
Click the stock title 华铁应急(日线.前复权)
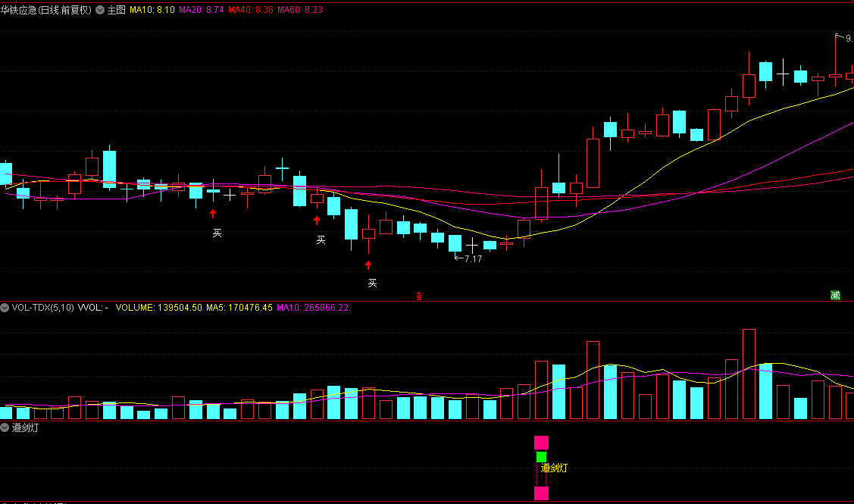point(46,10)
